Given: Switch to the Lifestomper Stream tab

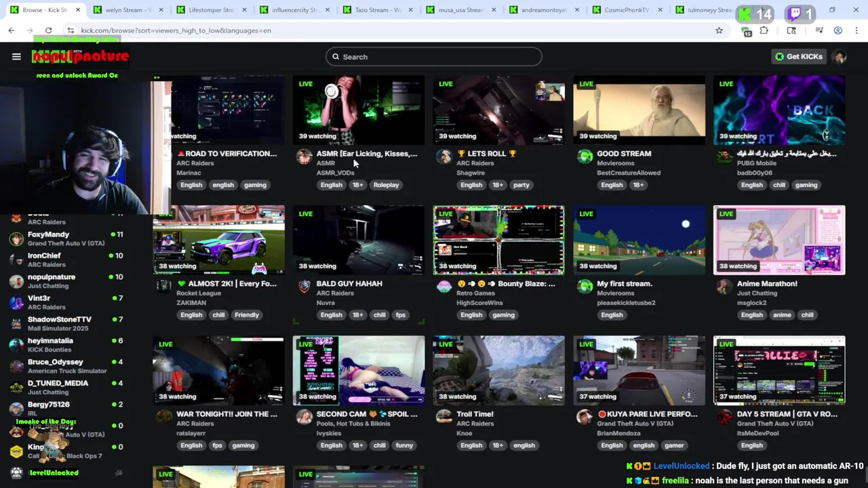Looking at the screenshot, I should [212, 10].
